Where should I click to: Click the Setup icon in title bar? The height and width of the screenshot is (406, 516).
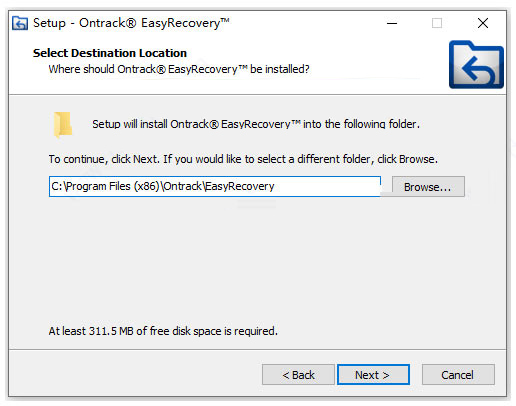pyautogui.click(x=20, y=23)
